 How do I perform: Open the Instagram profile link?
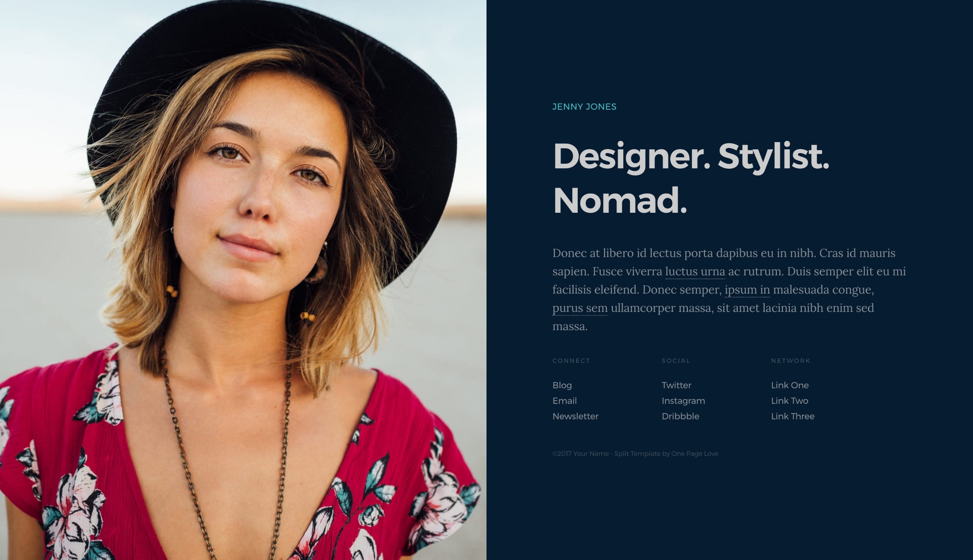click(x=683, y=400)
